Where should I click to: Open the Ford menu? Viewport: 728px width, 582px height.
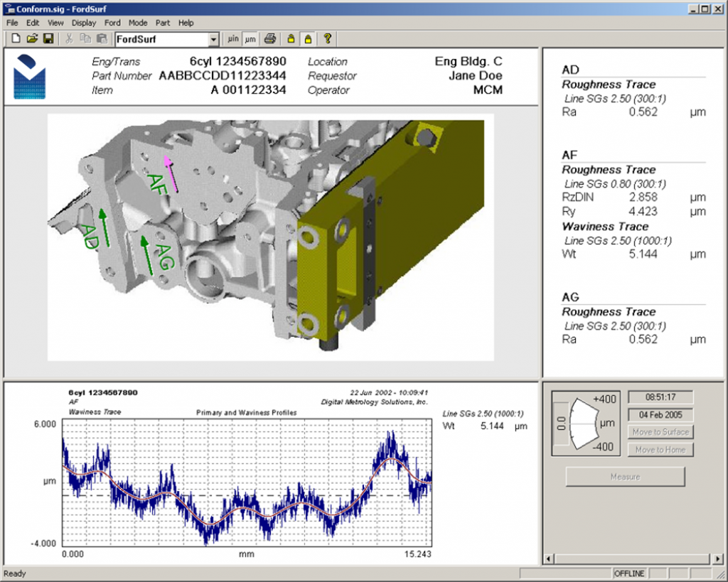point(112,22)
